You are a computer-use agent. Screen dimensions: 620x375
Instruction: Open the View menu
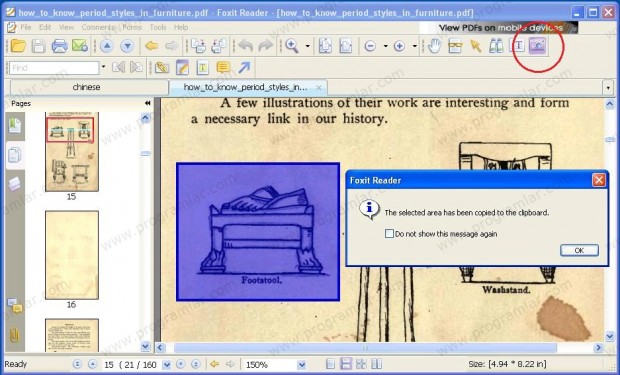[x=66, y=27]
